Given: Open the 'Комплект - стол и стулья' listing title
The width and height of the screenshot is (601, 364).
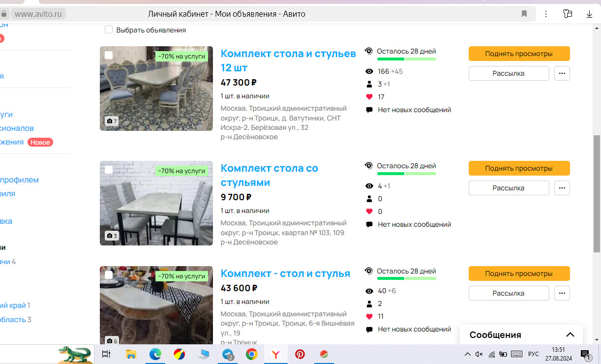Looking at the screenshot, I should (x=285, y=273).
